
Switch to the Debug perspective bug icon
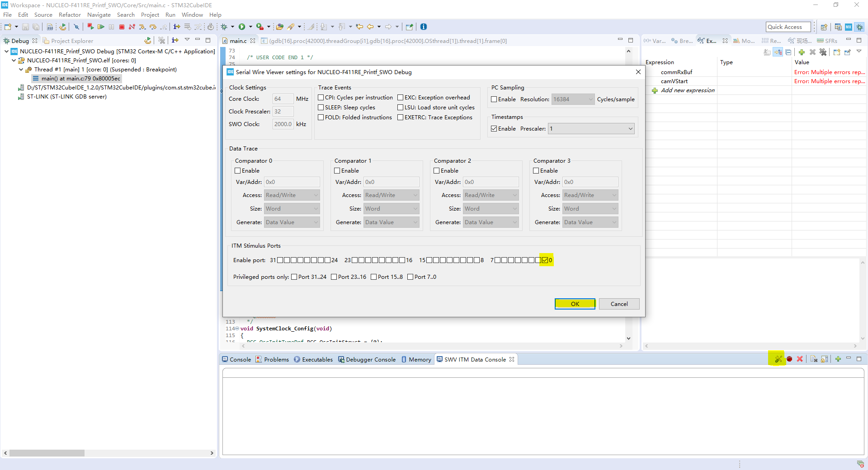click(859, 27)
